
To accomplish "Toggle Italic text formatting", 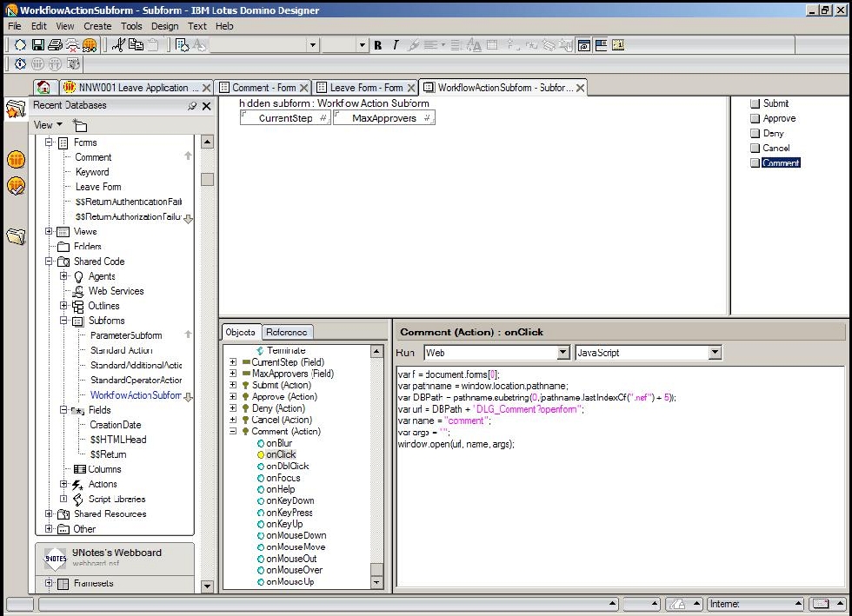I will pyautogui.click(x=395, y=46).
